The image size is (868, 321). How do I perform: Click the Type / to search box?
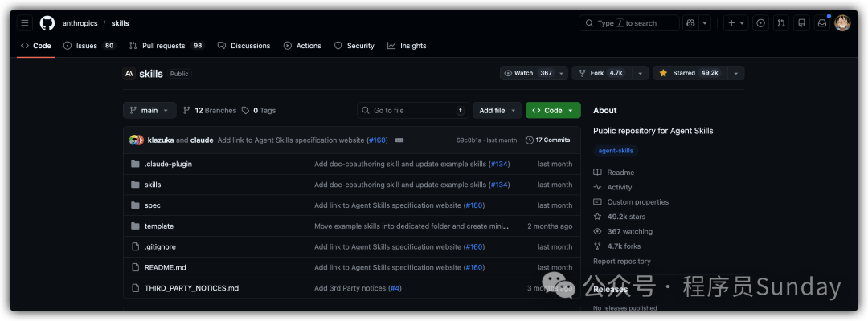point(628,23)
